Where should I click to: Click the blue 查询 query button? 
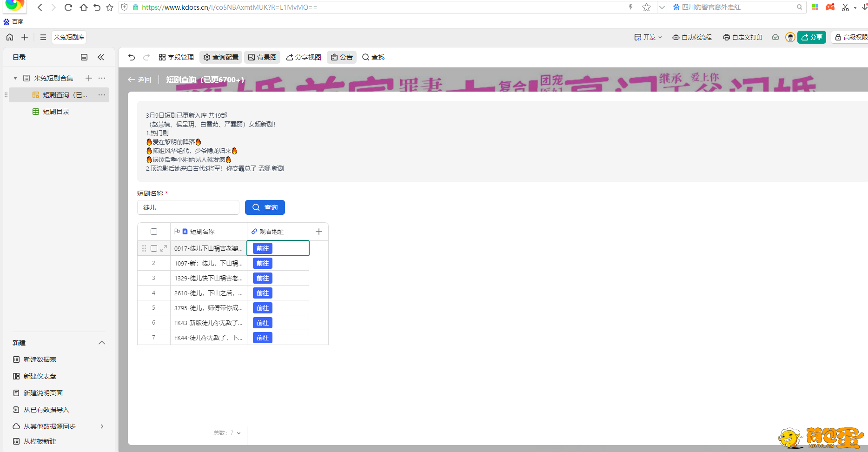pos(265,207)
